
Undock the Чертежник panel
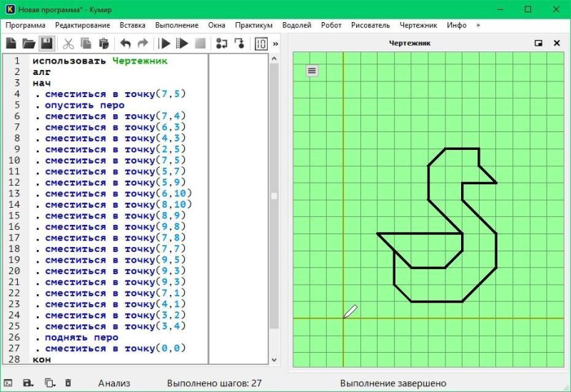(539, 44)
